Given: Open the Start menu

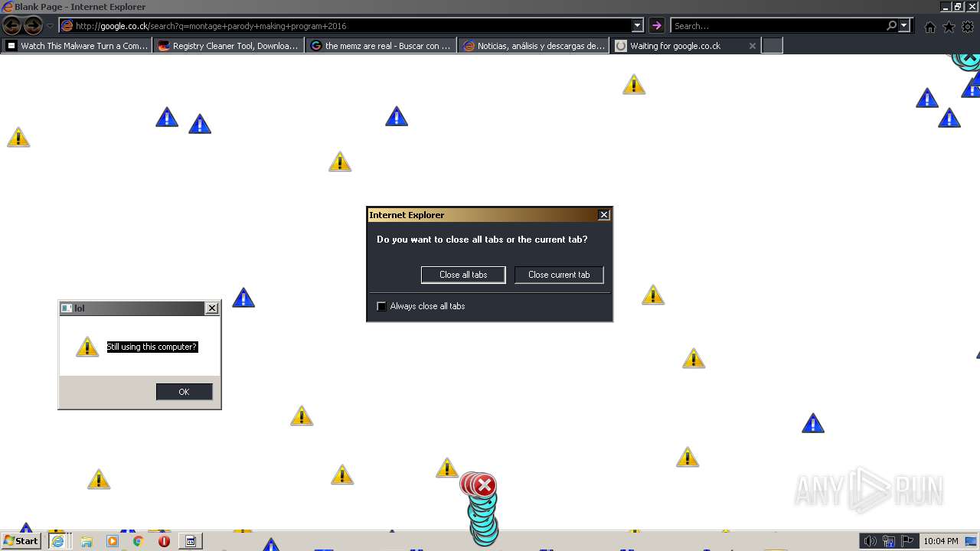Looking at the screenshot, I should pyautogui.click(x=21, y=541).
